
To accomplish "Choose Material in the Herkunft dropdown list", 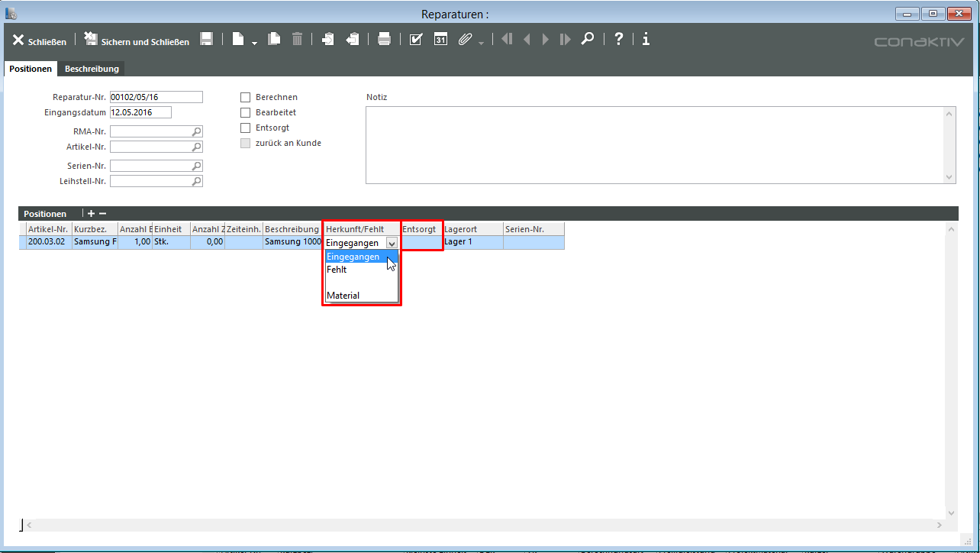I will pyautogui.click(x=343, y=296).
